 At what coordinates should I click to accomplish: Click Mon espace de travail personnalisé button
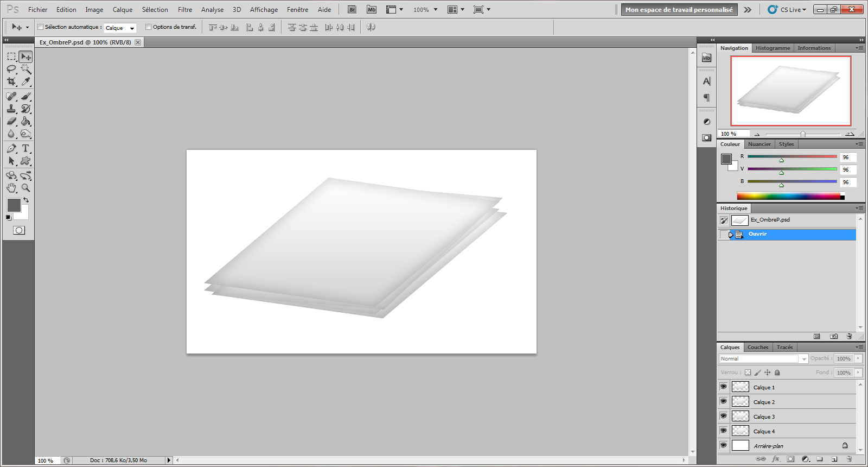tap(679, 10)
